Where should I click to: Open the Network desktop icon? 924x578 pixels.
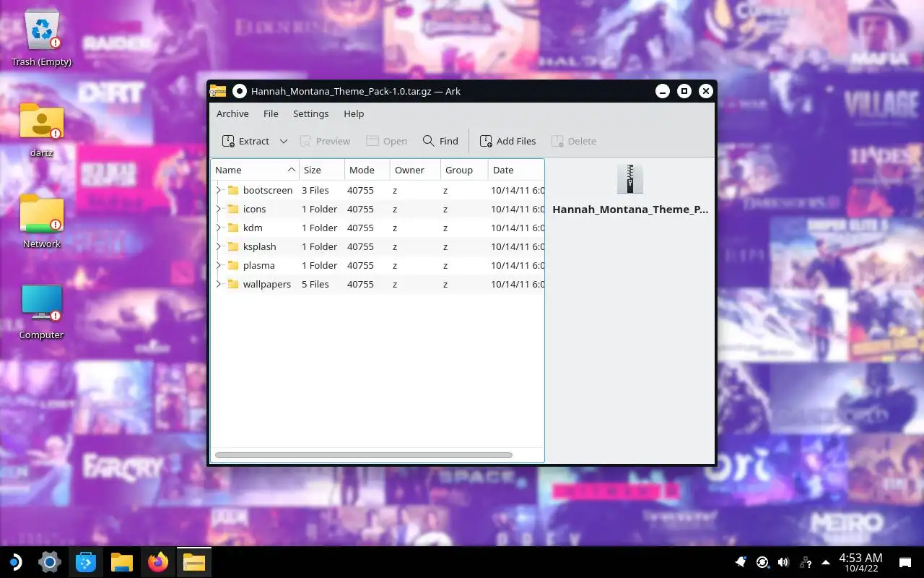pyautogui.click(x=42, y=220)
